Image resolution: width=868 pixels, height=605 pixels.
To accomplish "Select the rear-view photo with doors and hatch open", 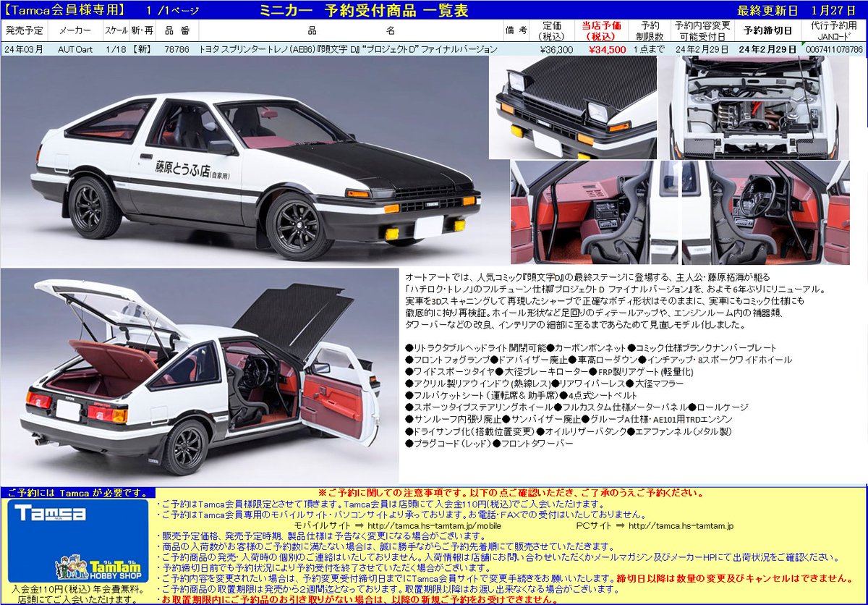I will (x=198, y=375).
